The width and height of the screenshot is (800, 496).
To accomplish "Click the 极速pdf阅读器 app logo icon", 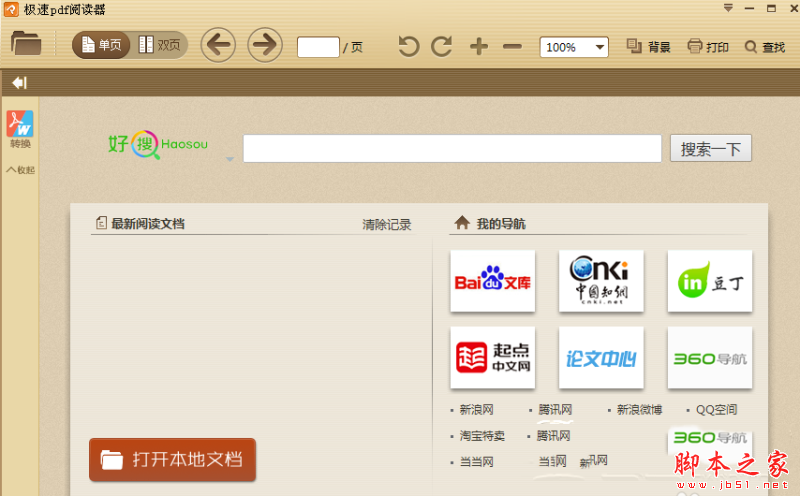I will point(11,9).
